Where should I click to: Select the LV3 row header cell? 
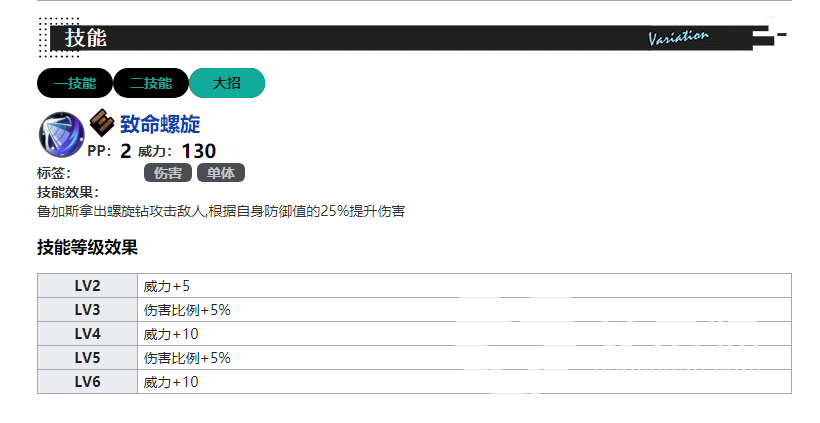point(88,310)
